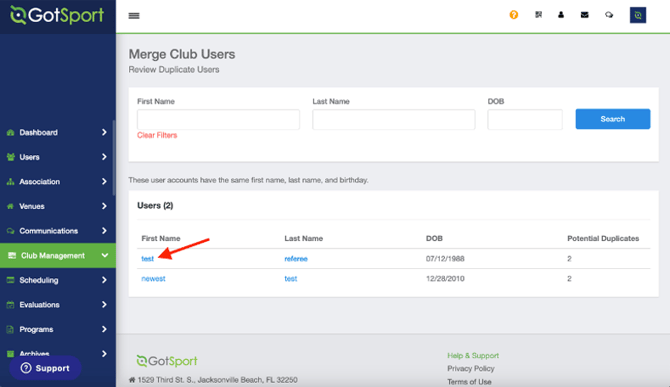
Task: Open the Help & Support footer link
Action: [x=473, y=355]
